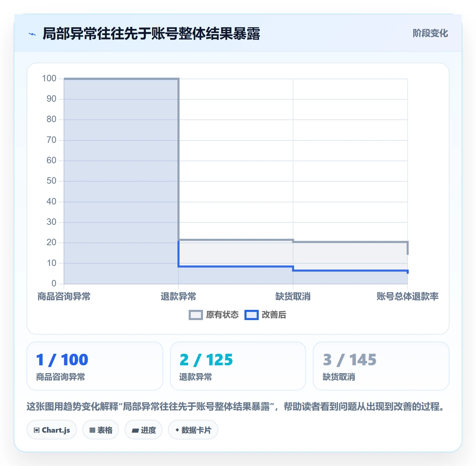Click the grid icon in the 表格 tag
Image resolution: width=476 pixels, height=466 pixels.
pyautogui.click(x=92, y=430)
